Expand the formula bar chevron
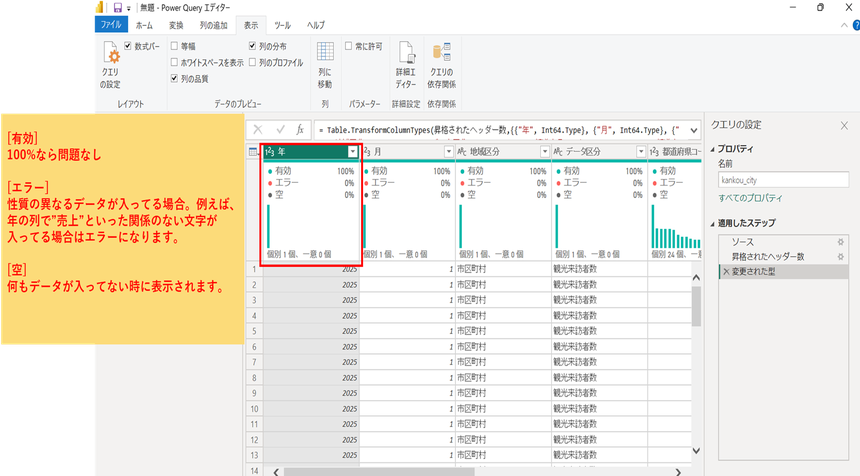Screen dimensions: 860x476 click(694, 131)
